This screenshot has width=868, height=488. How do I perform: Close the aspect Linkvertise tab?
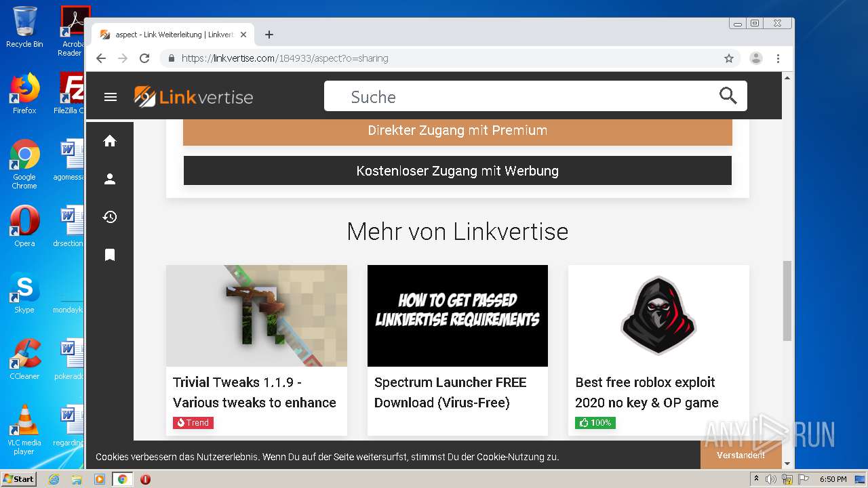(243, 35)
